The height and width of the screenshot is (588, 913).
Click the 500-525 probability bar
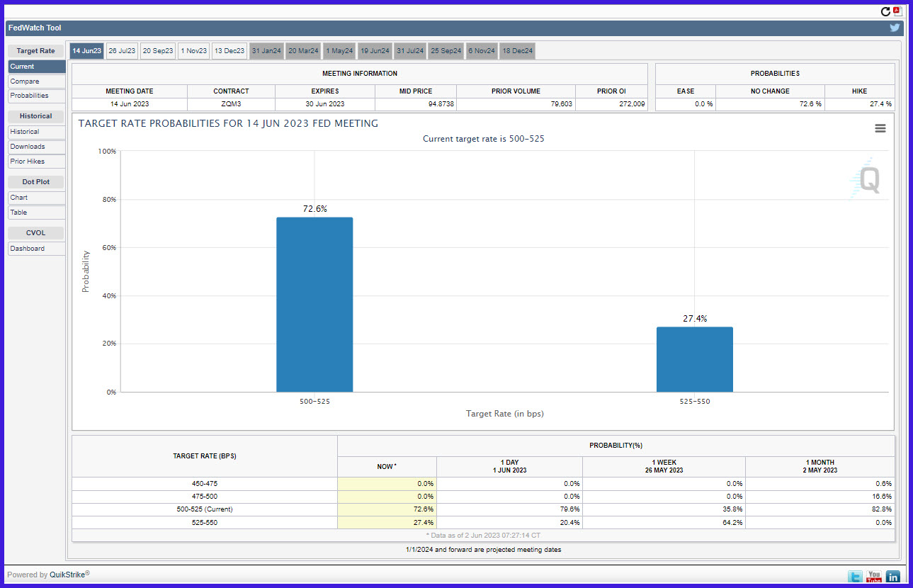point(314,305)
